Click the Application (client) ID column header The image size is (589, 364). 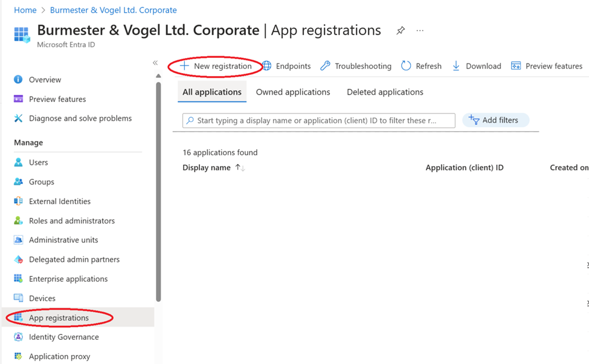[x=465, y=168]
